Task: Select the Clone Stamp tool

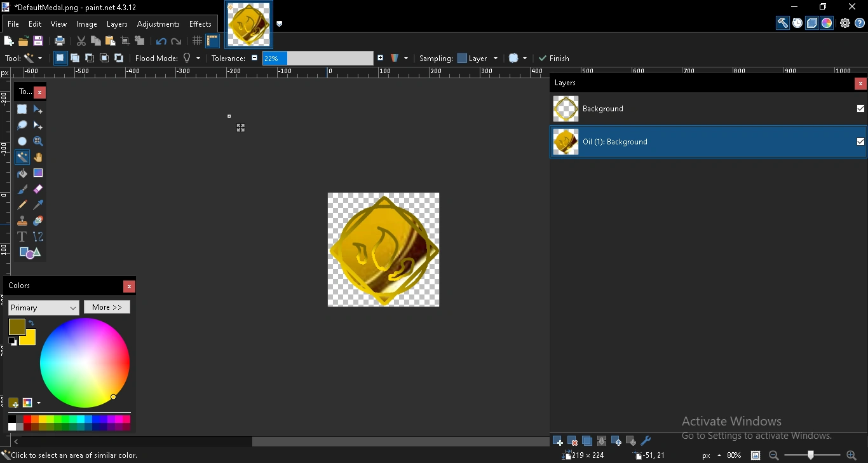Action: 22,221
